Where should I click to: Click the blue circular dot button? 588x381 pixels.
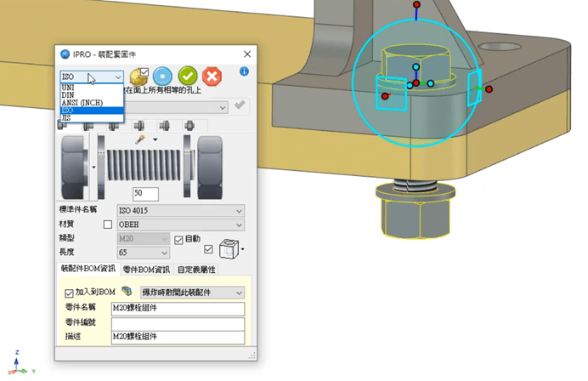pyautogui.click(x=162, y=76)
